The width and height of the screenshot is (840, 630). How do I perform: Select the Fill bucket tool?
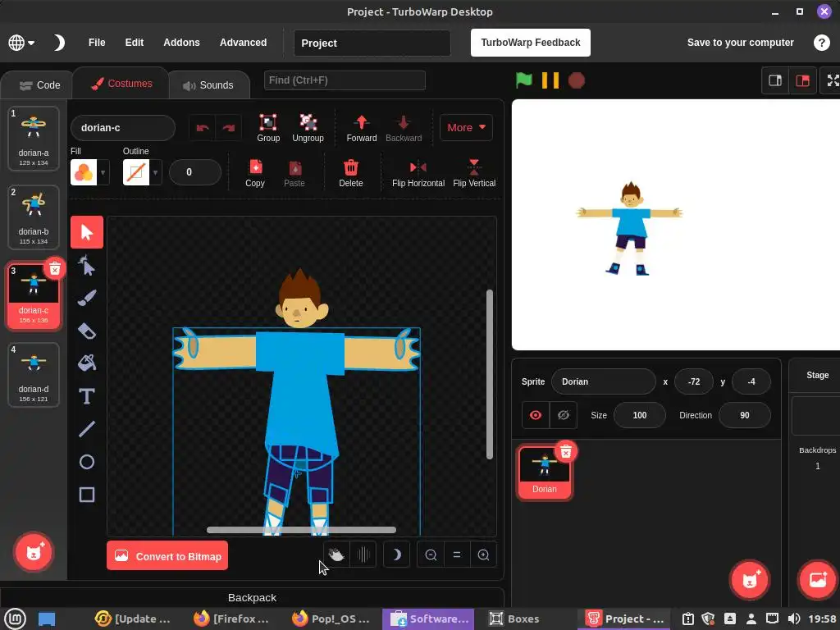coord(87,363)
